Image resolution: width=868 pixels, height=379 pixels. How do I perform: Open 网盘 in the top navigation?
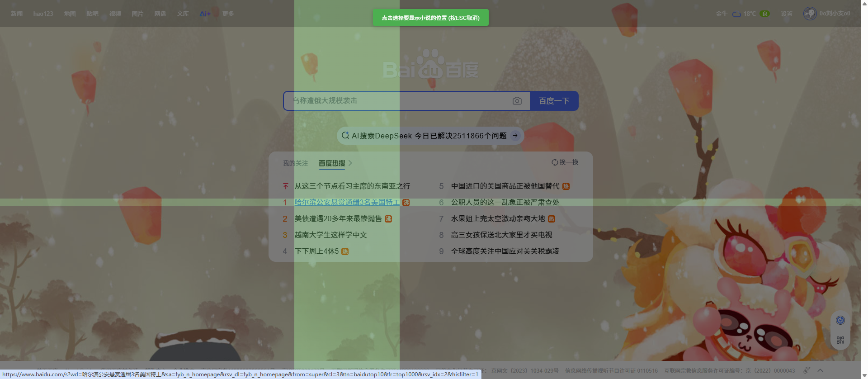(160, 14)
